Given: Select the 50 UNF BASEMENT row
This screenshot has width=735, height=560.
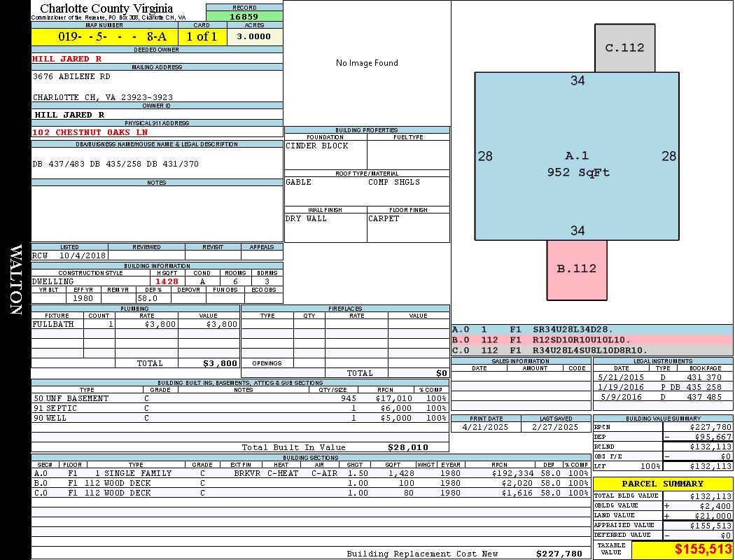Looking at the screenshot, I should point(240,398).
